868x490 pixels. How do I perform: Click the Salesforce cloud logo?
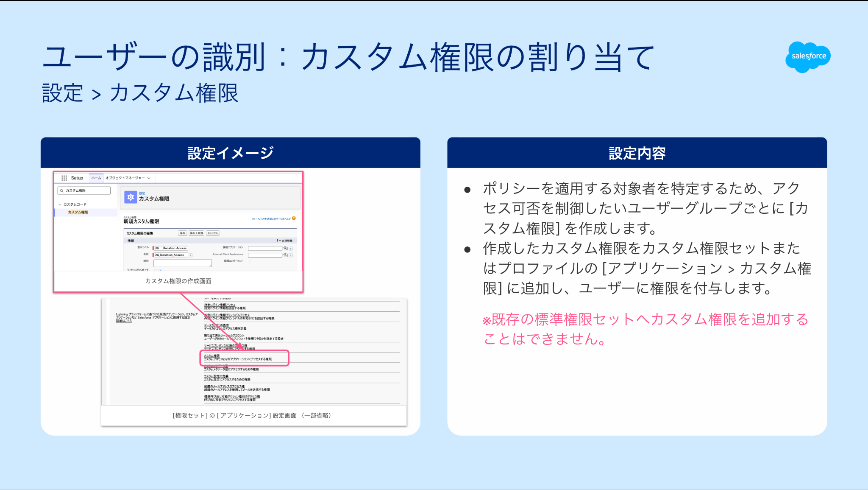[x=808, y=56]
